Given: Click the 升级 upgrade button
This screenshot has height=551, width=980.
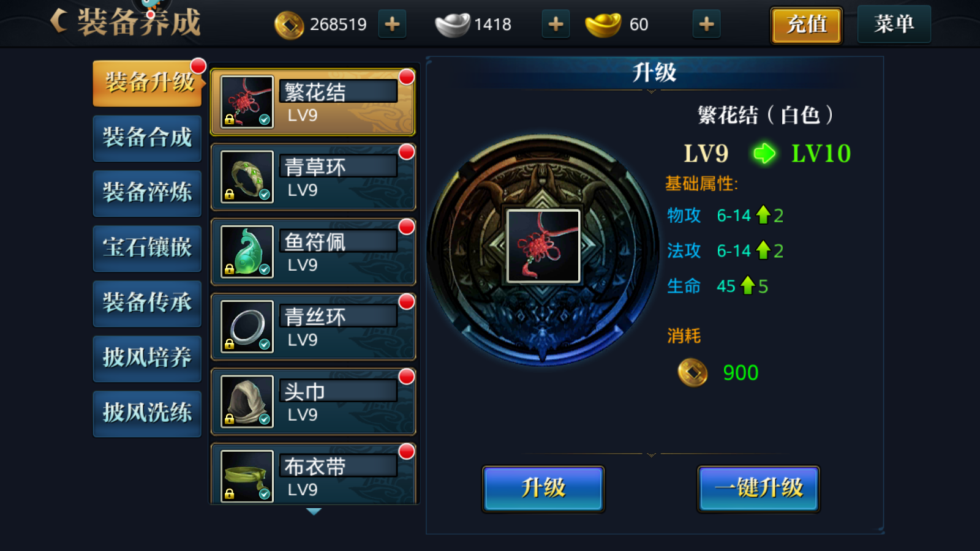Looking at the screenshot, I should click(x=543, y=489).
